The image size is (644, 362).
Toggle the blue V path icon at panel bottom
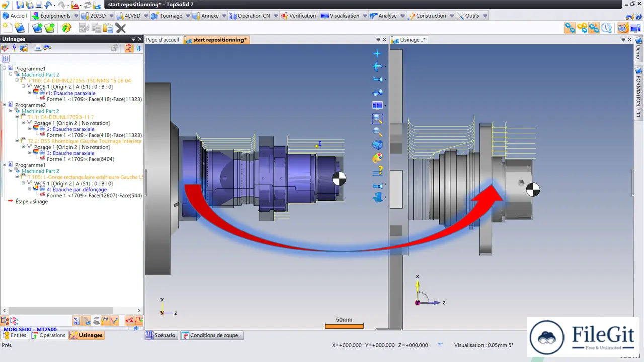pyautogui.click(x=114, y=320)
